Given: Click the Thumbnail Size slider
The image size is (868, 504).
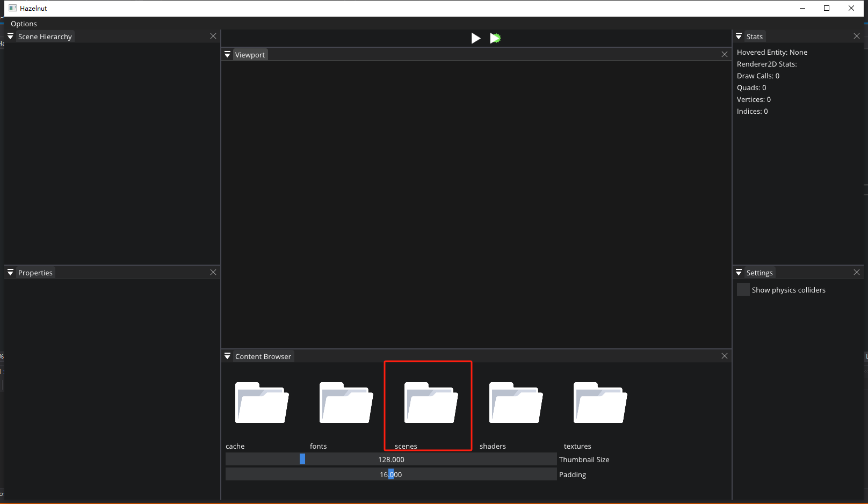Looking at the screenshot, I should point(391,459).
